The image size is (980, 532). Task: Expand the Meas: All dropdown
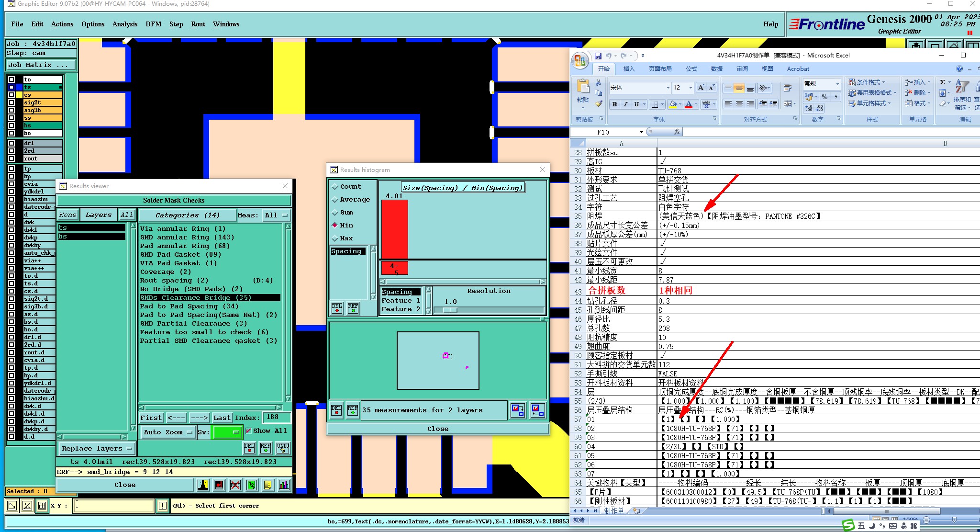point(277,215)
